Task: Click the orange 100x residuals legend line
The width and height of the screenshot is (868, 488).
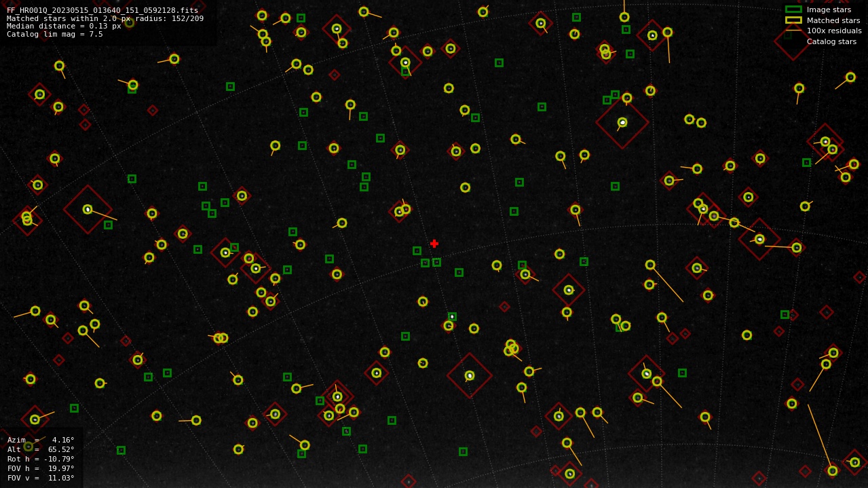Action: tap(793, 31)
